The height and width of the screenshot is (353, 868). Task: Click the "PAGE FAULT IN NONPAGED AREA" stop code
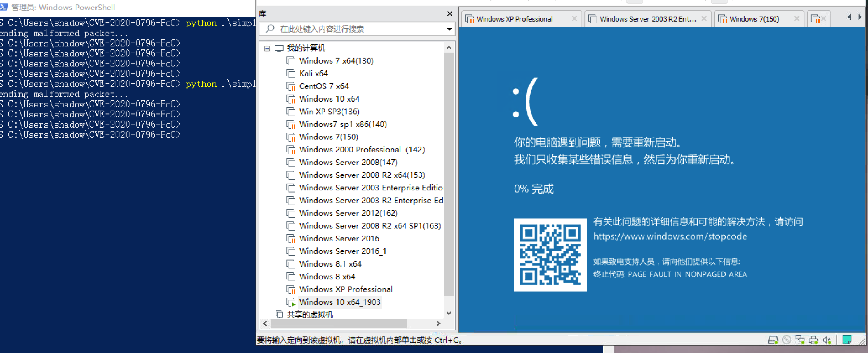687,274
